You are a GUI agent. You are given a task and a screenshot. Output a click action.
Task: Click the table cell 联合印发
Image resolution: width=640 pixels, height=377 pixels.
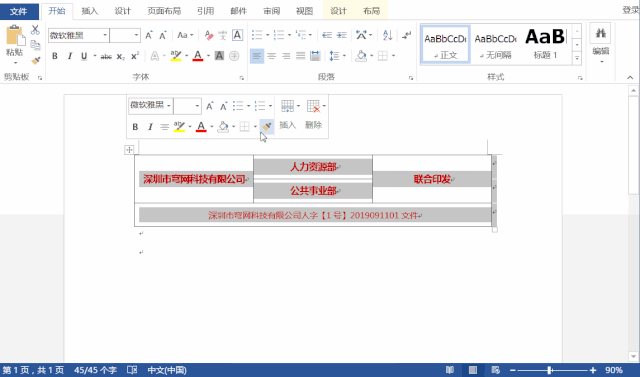432,179
